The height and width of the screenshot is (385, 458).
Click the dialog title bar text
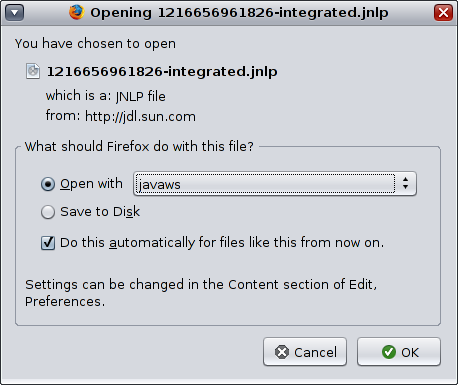239,13
